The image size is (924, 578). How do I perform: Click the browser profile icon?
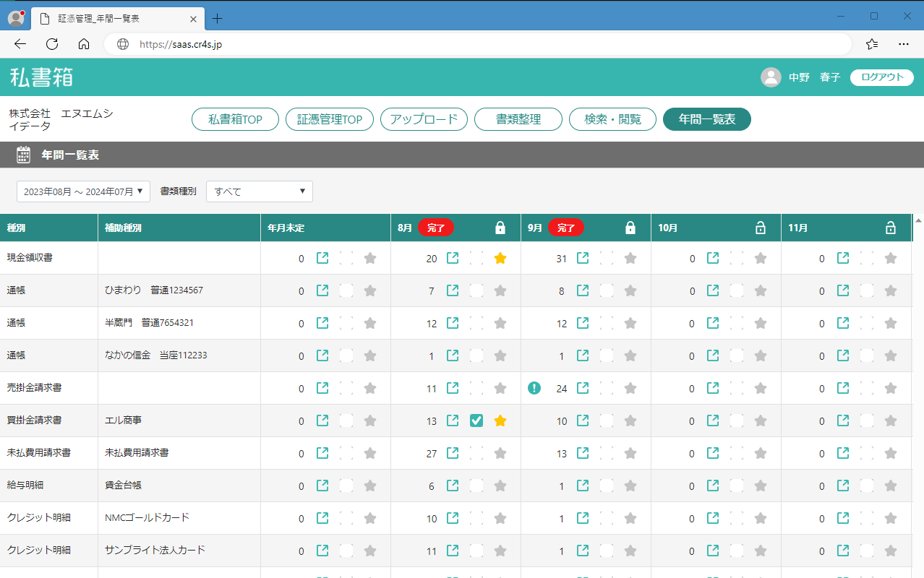click(16, 19)
